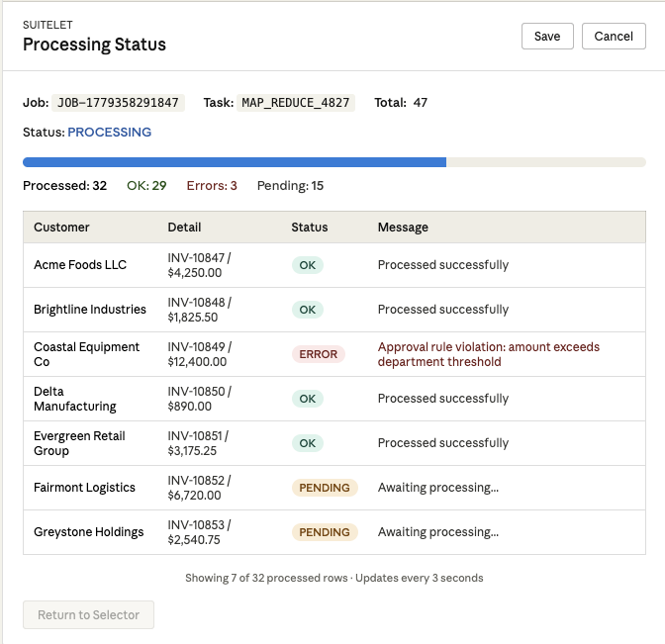Screen dimensions: 665x644
Task: Click Fairmont Logistics 'Awaiting processing...' message
Action: 438,488
